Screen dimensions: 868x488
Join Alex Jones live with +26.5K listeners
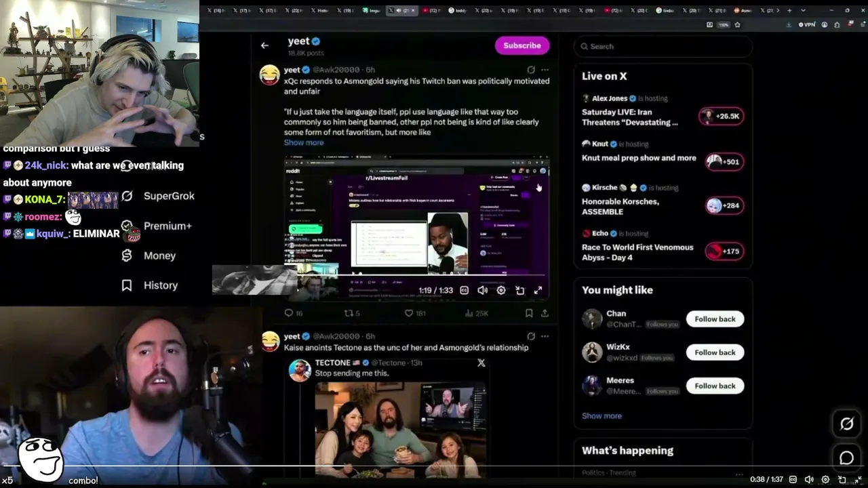tap(721, 116)
